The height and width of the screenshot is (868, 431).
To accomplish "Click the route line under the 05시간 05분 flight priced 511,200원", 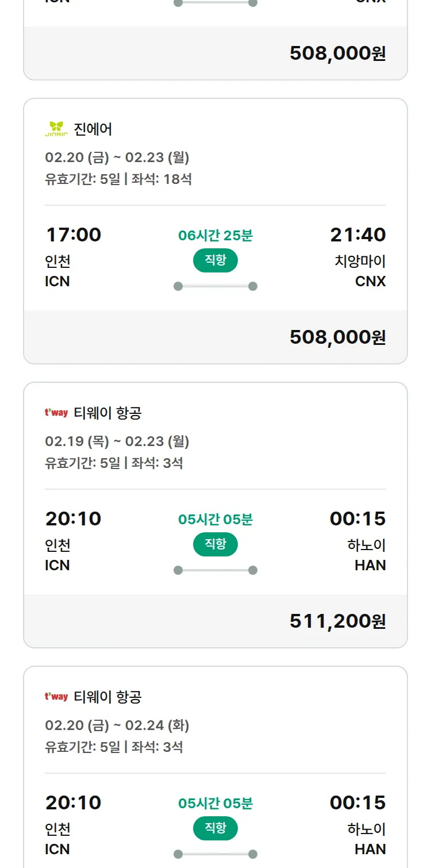I will (x=215, y=570).
